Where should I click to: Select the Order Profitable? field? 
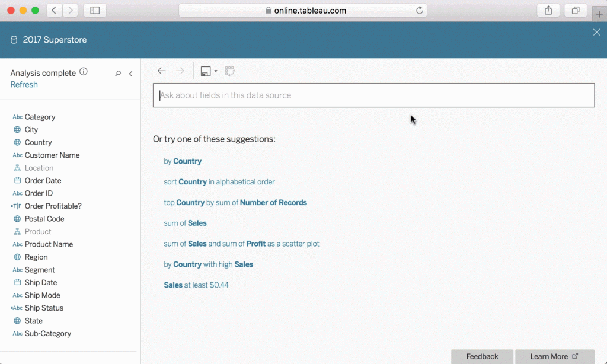[x=53, y=206]
